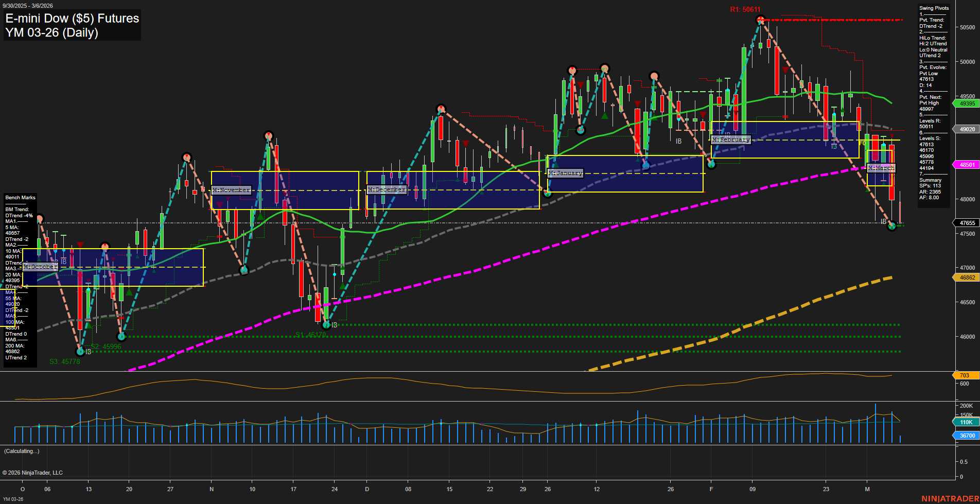Image resolution: width=980 pixels, height=504 pixels.
Task: Open the (Calculating...) indicator panel
Action: (x=22, y=450)
